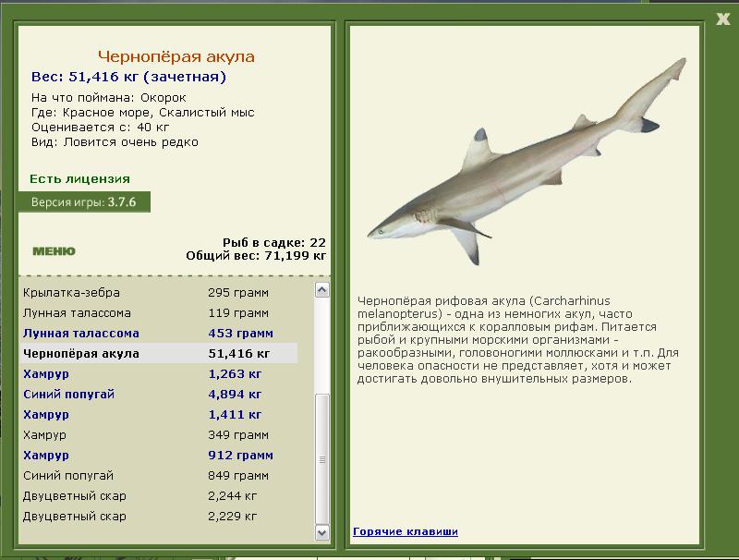
Task: Select Синий попугай 4,894 кг row
Action: click(x=158, y=394)
